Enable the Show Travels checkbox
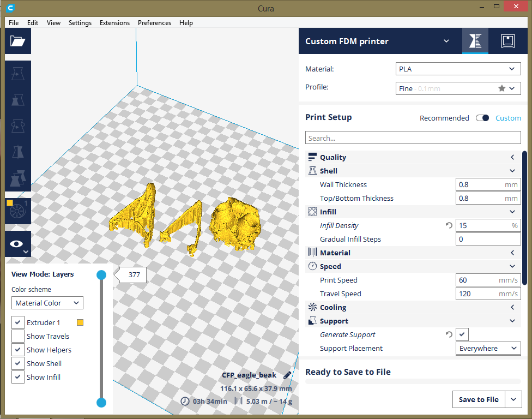This screenshot has height=419, width=532. (17, 336)
